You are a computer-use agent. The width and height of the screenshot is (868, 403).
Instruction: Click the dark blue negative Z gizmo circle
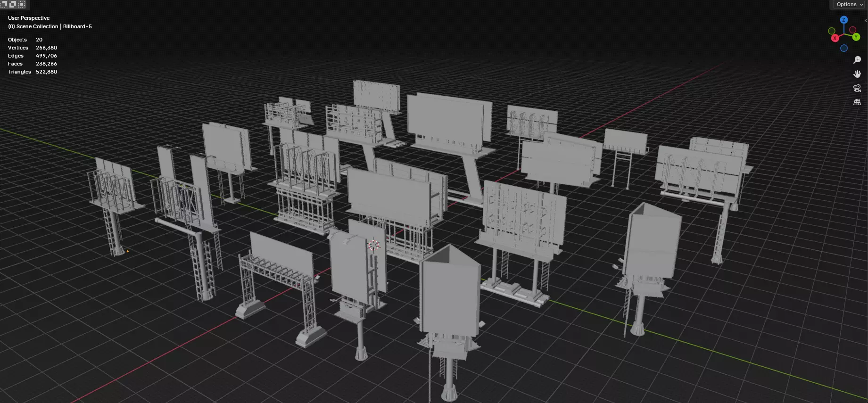[844, 48]
